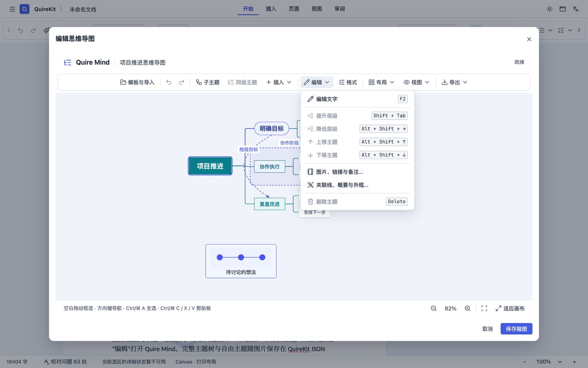The height and width of the screenshot is (368, 588).
Task: Close the 编辑思维导图 dialog
Action: pyautogui.click(x=529, y=39)
